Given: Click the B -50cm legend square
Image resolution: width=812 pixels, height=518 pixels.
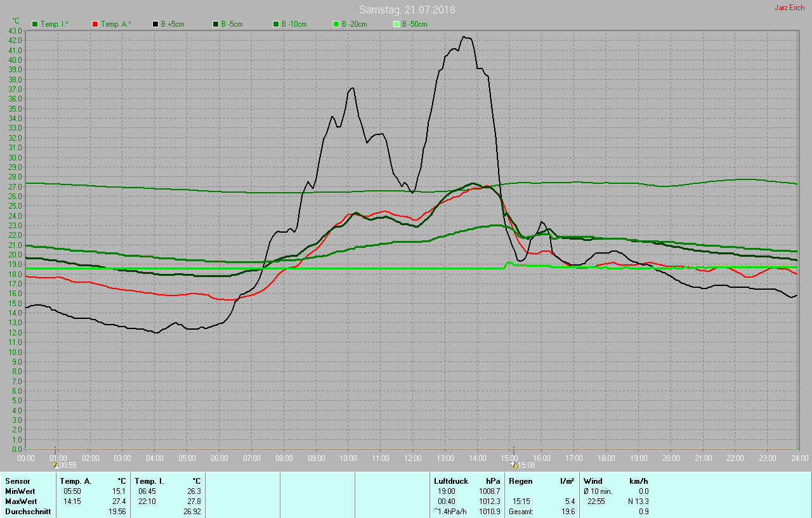Looking at the screenshot, I should point(396,24).
